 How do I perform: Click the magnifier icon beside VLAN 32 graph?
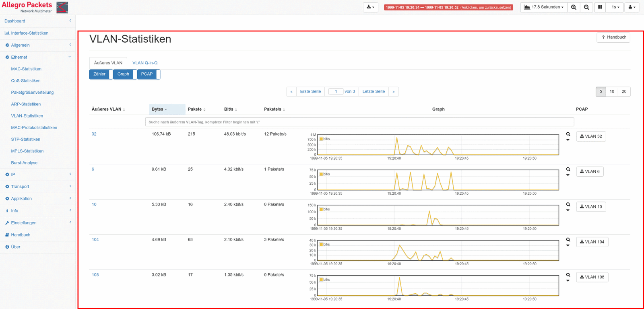[568, 134]
